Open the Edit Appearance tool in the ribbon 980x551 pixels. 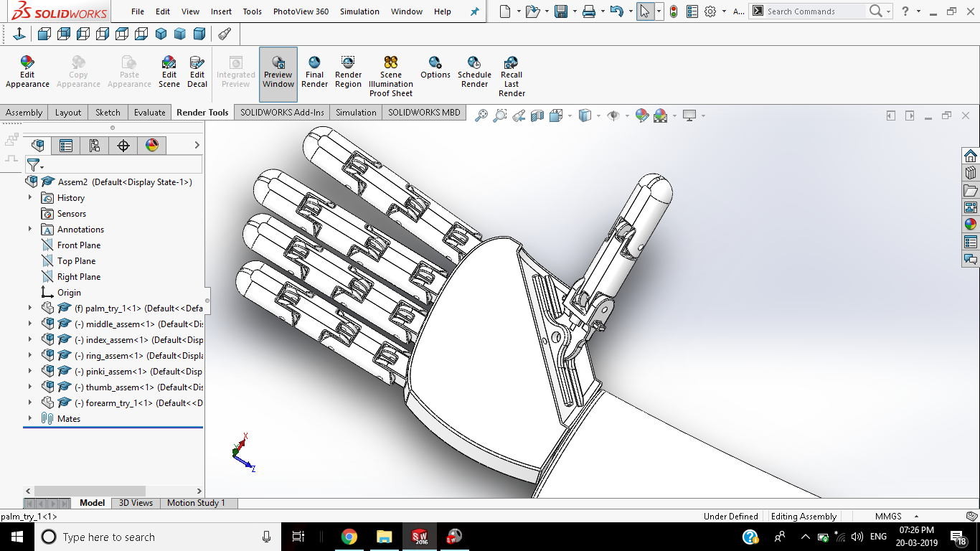coord(27,72)
